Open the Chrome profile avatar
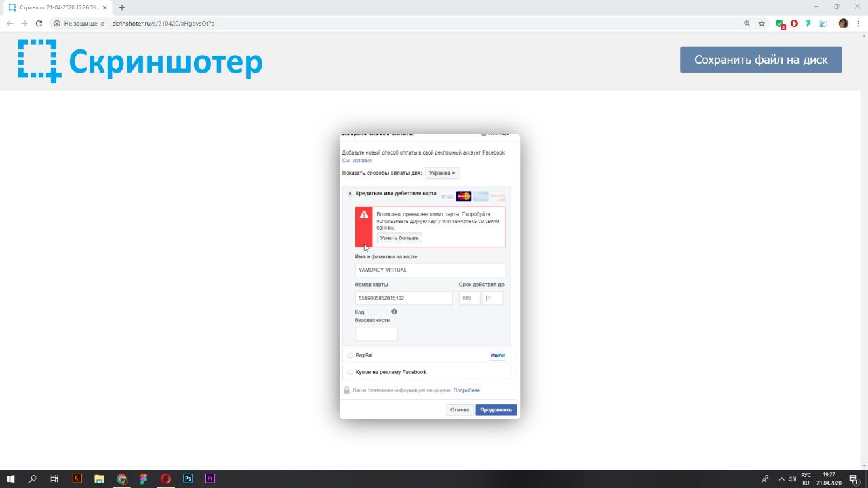The height and width of the screenshot is (488, 868). coord(843,23)
